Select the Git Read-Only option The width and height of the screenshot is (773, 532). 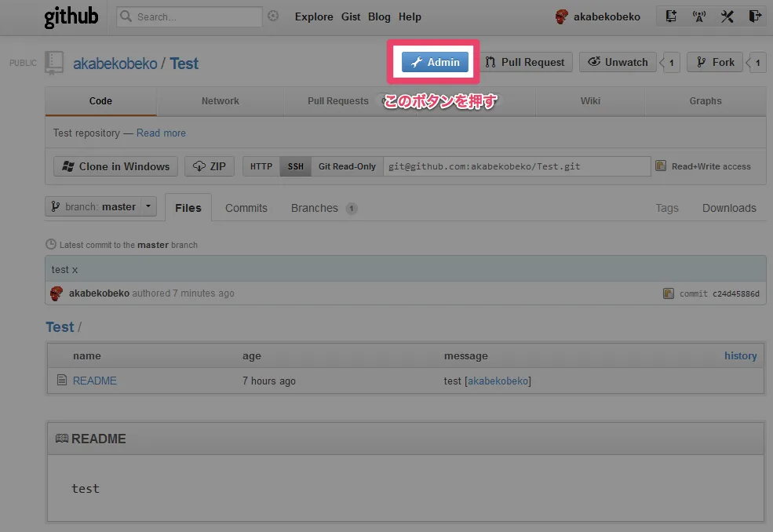(x=347, y=166)
